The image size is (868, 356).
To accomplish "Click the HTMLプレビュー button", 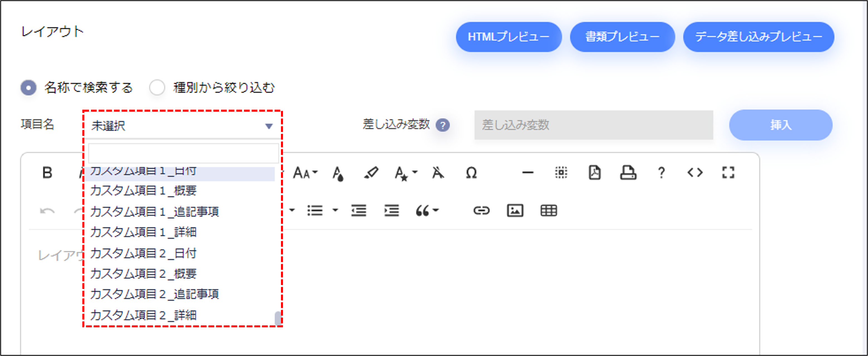I will click(x=509, y=37).
